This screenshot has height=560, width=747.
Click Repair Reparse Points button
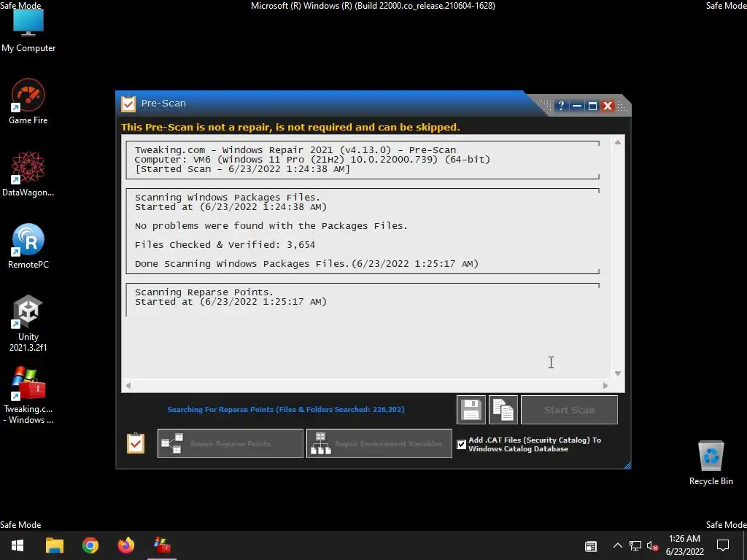click(231, 443)
